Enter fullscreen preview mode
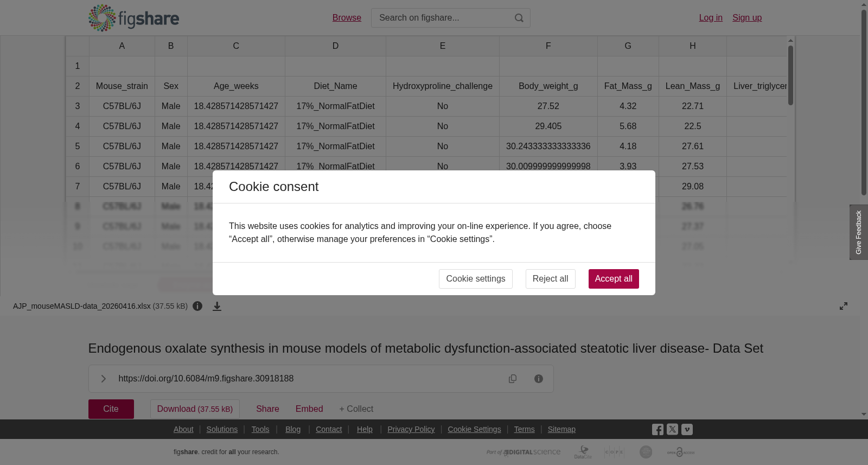Image resolution: width=868 pixels, height=465 pixels. 844,306
